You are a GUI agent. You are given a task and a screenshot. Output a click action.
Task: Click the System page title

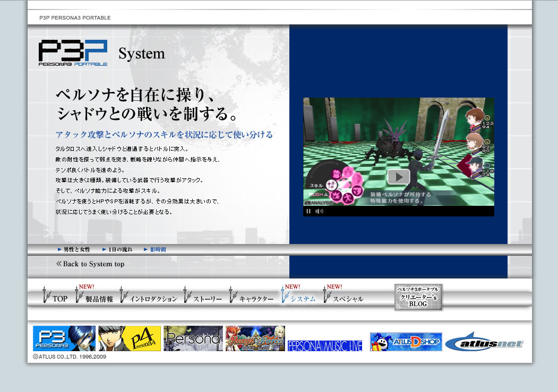click(142, 54)
